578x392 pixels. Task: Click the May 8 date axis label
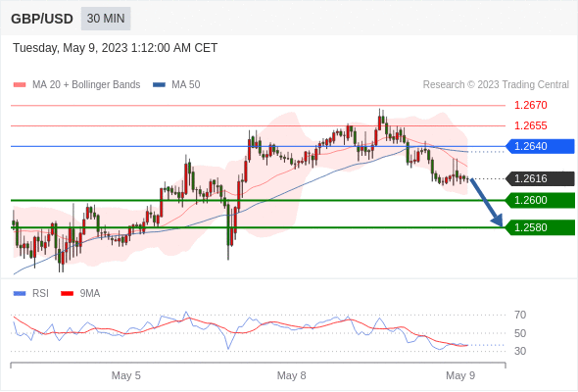coord(292,375)
